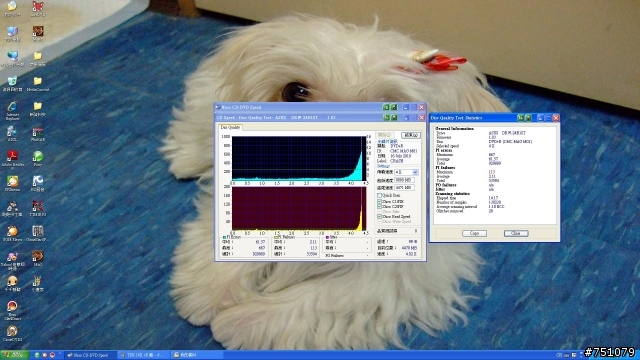Click the start position MB input field
The width and height of the screenshot is (640, 360).
pyautogui.click(x=404, y=180)
